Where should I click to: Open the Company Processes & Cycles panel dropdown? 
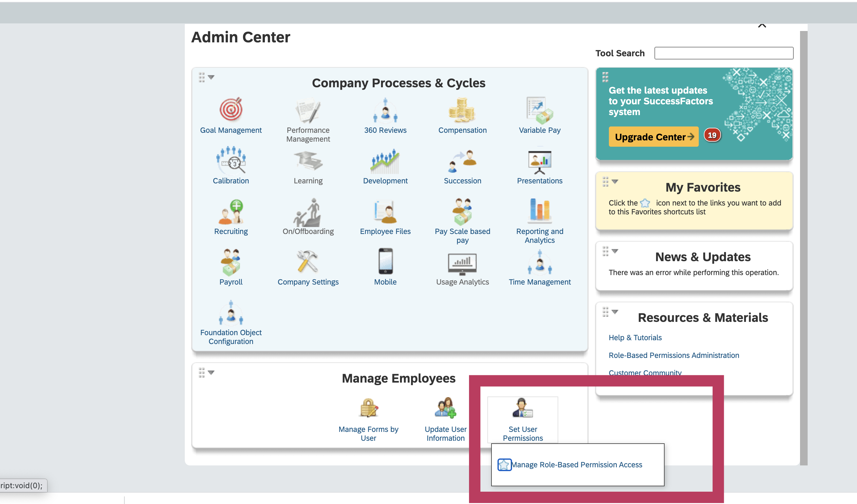[x=211, y=78]
